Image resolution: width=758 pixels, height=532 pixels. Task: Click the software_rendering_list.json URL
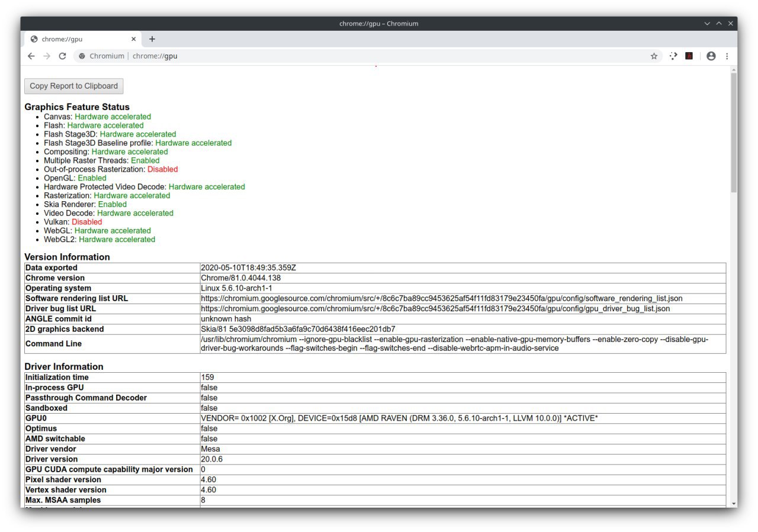click(x=441, y=299)
